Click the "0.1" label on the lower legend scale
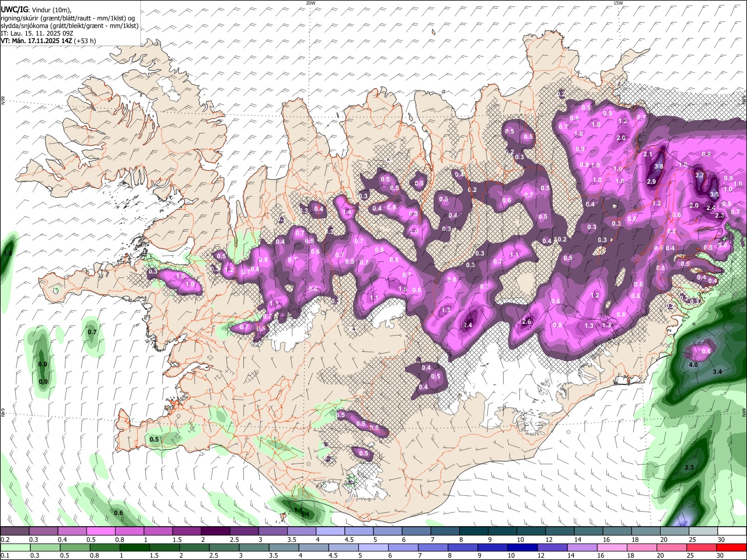 5,555
